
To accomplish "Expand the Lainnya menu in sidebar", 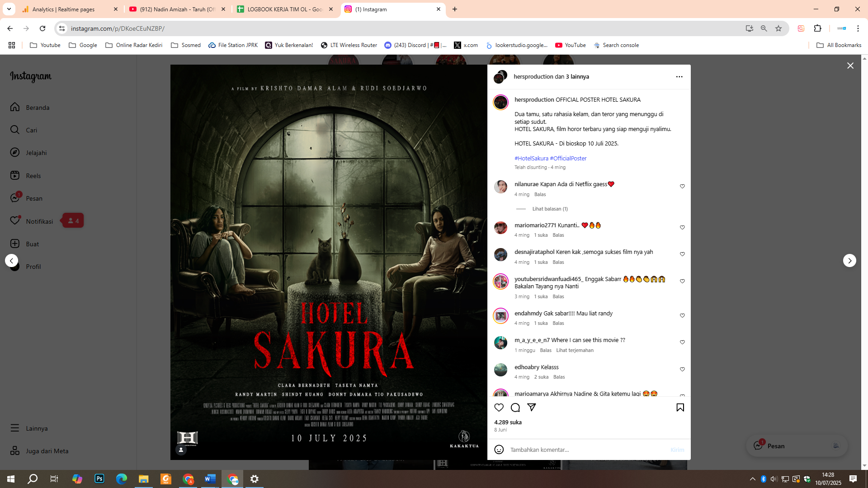I will click(29, 428).
